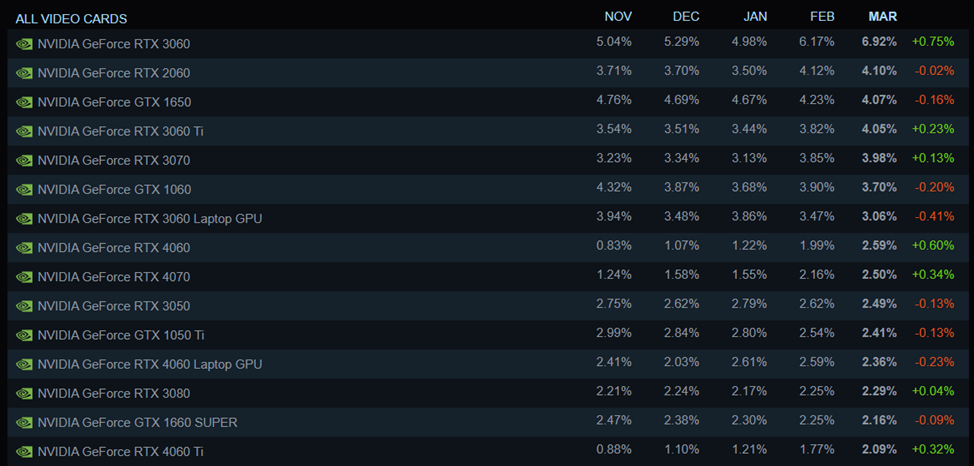The width and height of the screenshot is (974, 466).
Task: Click the NVIDIA logo beside GeForce RTX 3060
Action: 25,44
